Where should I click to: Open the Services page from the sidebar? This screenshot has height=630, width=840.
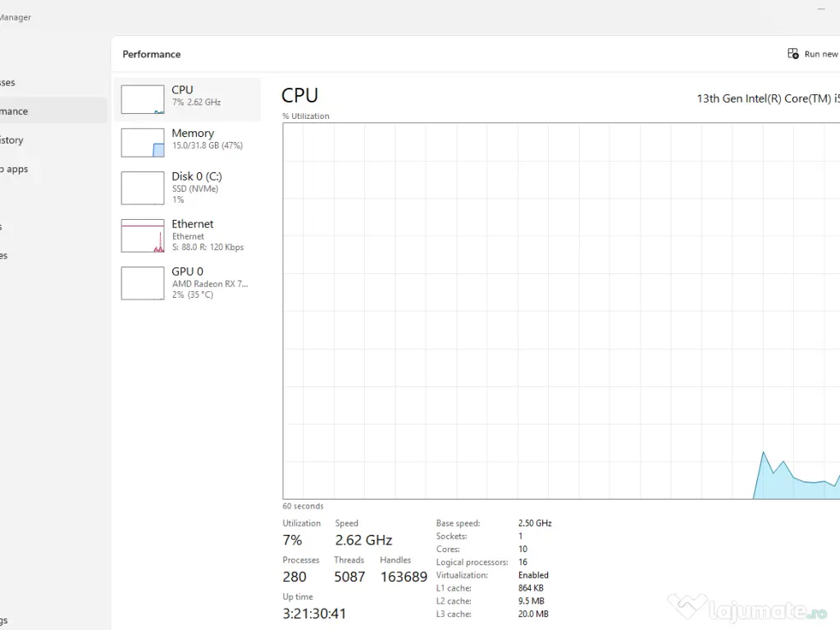[4, 255]
